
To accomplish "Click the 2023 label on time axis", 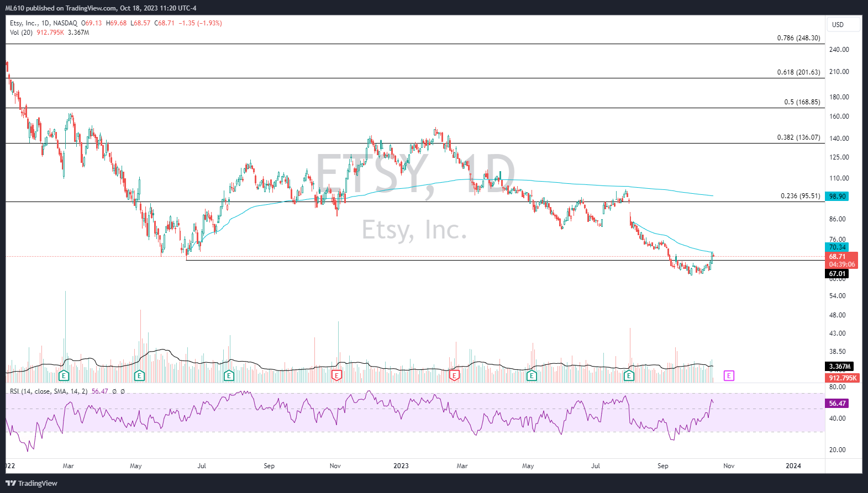I will pos(401,466).
